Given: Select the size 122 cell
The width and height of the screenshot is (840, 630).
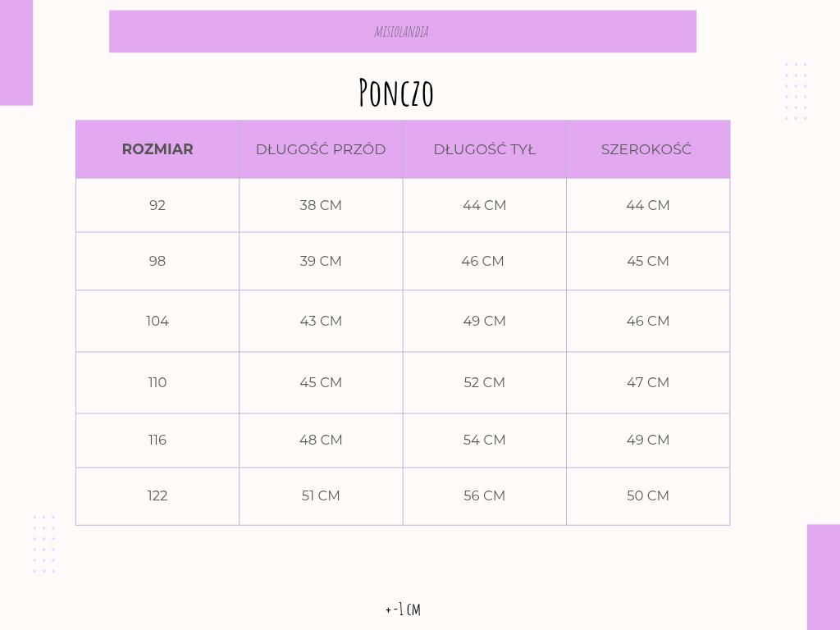Looking at the screenshot, I should (x=157, y=495).
